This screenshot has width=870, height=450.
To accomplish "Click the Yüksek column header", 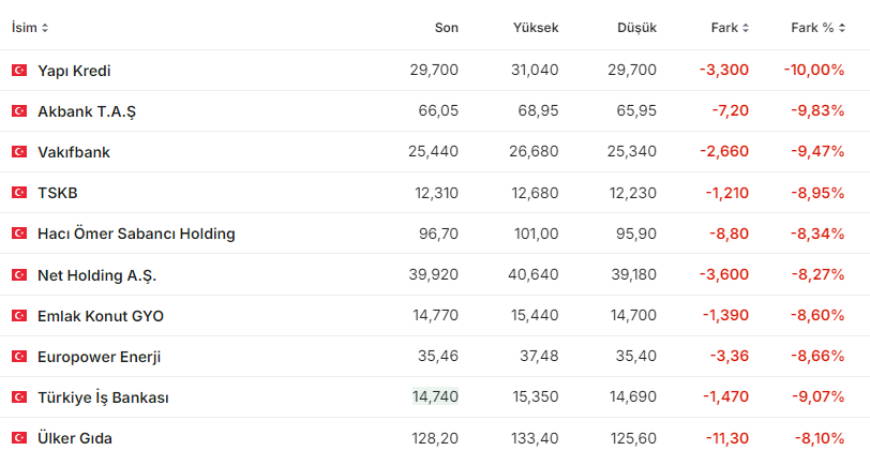I will tap(535, 28).
